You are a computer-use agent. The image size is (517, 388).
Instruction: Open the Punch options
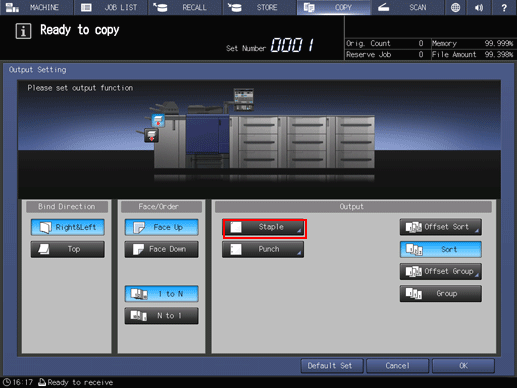point(263,249)
